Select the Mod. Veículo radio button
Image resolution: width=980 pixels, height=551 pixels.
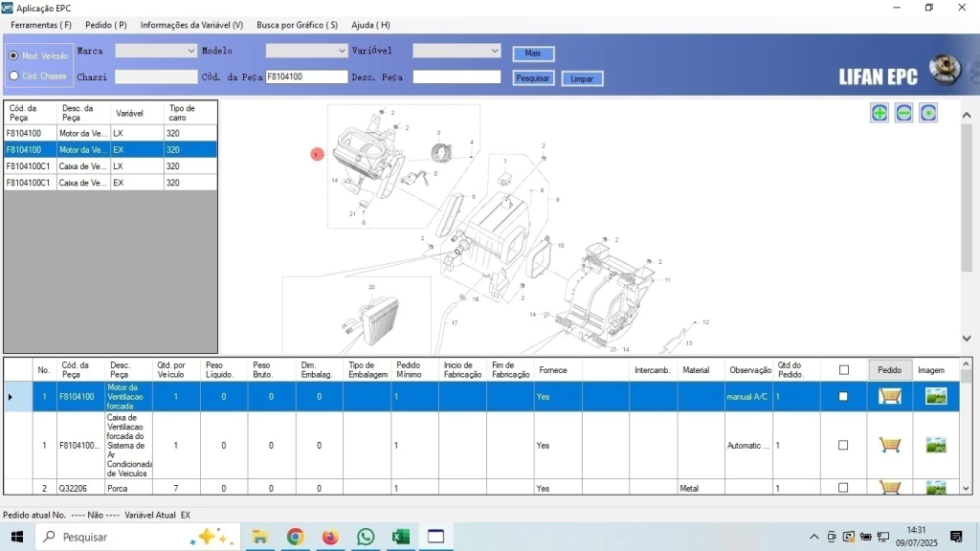pyautogui.click(x=13, y=55)
